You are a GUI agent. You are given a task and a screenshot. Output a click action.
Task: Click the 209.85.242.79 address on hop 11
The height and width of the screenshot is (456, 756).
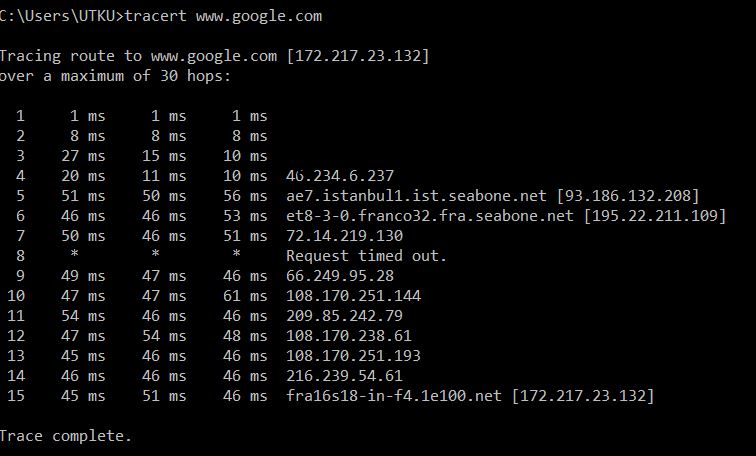344,316
